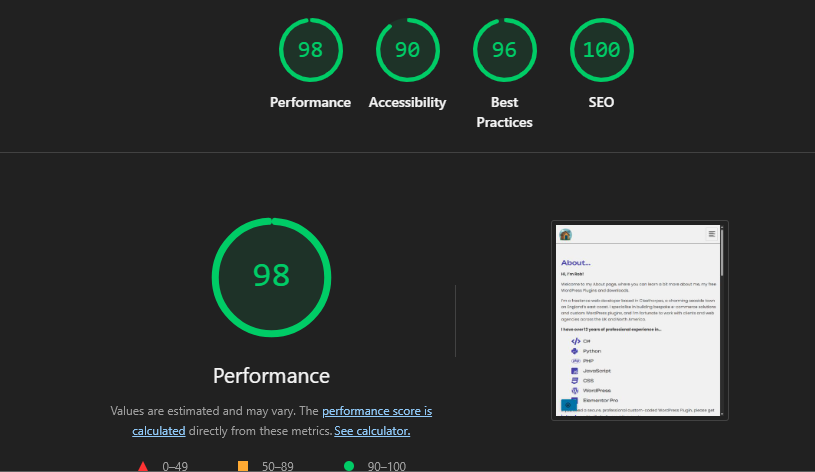Open the 'See calculator.' link
The width and height of the screenshot is (815, 472).
click(372, 431)
